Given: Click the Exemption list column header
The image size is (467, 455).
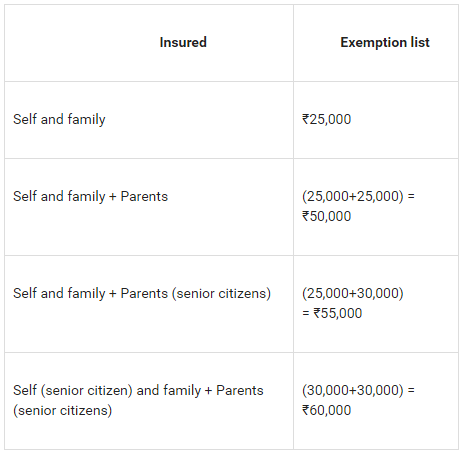Looking at the screenshot, I should 385,42.
